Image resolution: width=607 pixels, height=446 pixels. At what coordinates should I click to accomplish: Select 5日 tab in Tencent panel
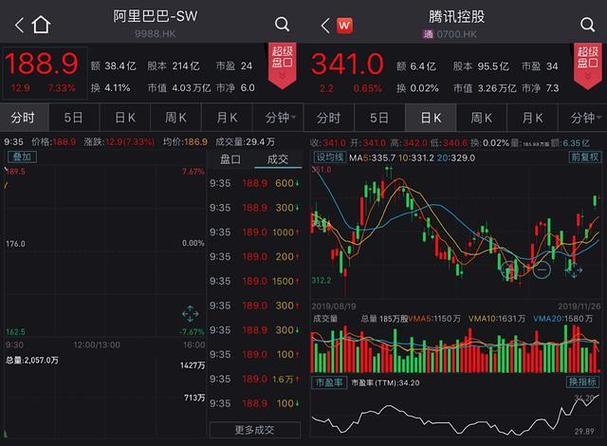(x=379, y=118)
